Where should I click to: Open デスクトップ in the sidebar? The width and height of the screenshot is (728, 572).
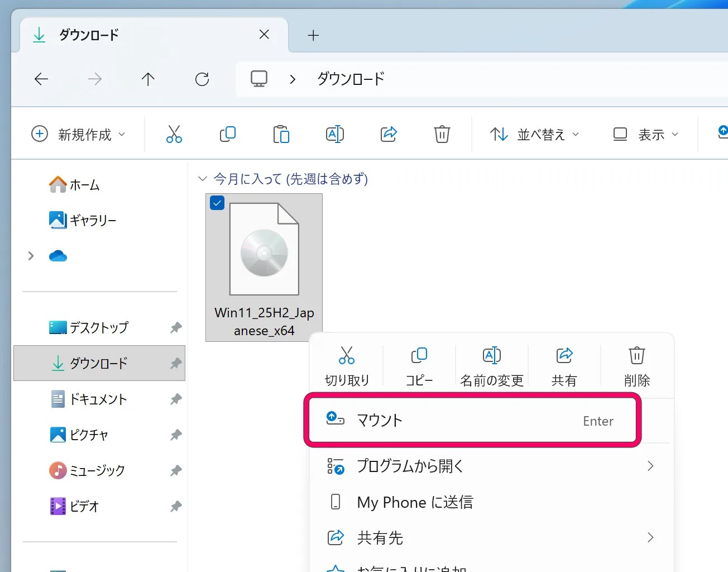[99, 327]
